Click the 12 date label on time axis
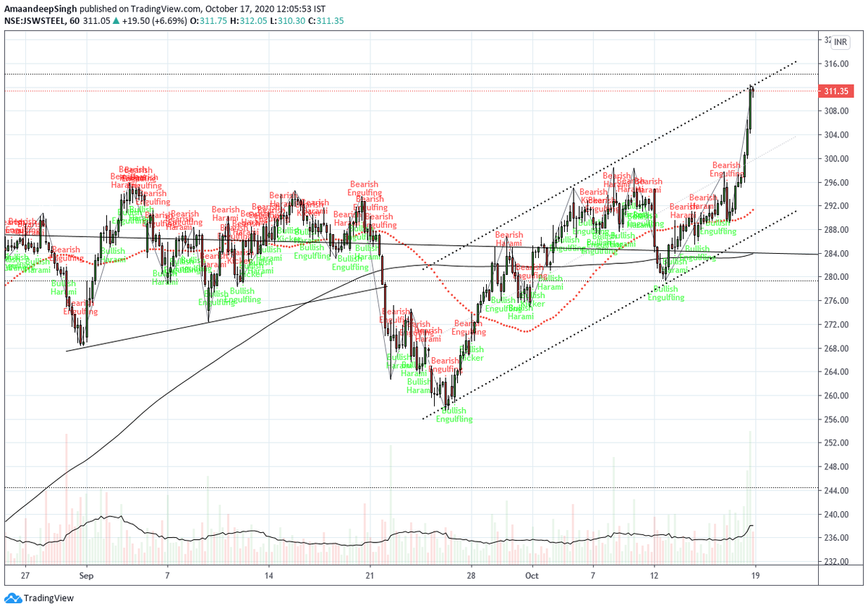The width and height of the screenshot is (868, 611). pos(654,576)
